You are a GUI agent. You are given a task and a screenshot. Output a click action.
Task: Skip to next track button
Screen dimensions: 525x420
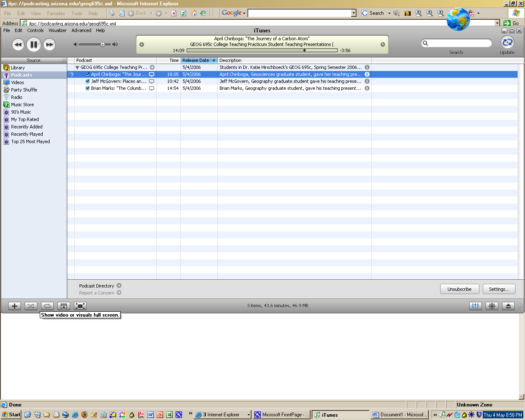pos(49,44)
